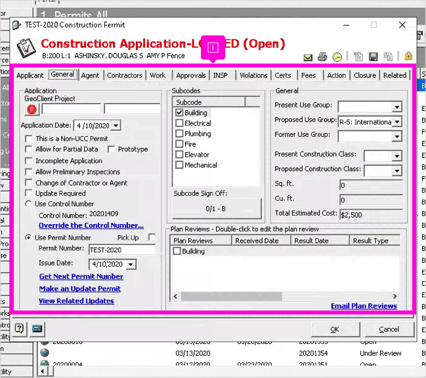This screenshot has width=426, height=378.
Task: Toggle the Pick Up checkbox
Action: pos(152,237)
